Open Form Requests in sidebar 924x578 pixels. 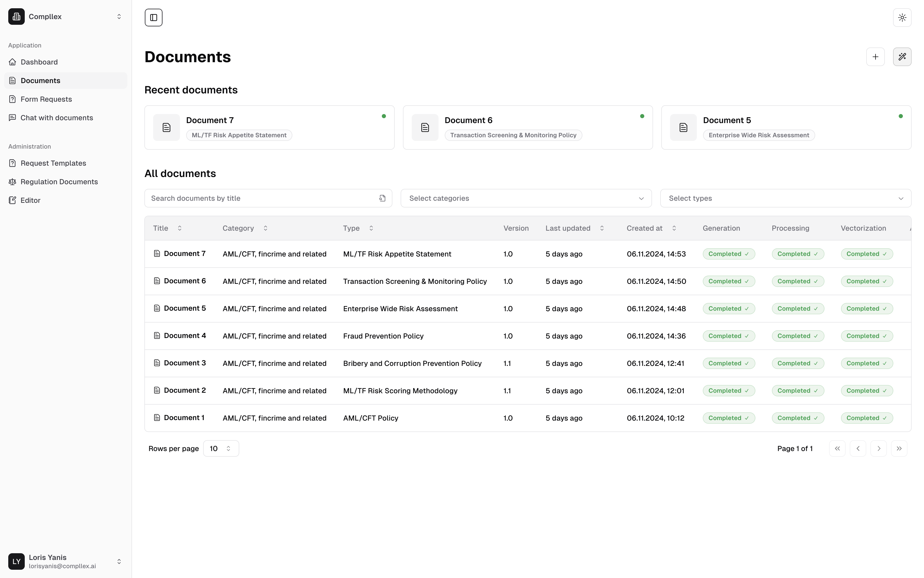coord(66,99)
